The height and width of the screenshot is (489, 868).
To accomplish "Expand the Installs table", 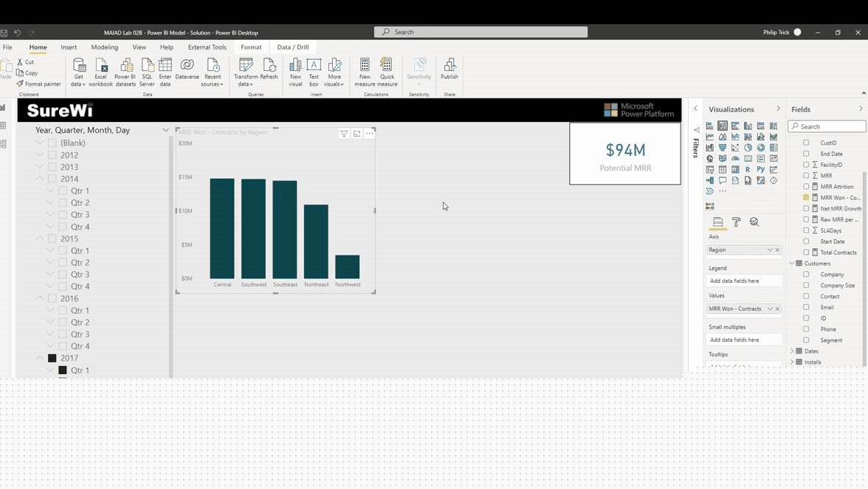I will pos(792,362).
